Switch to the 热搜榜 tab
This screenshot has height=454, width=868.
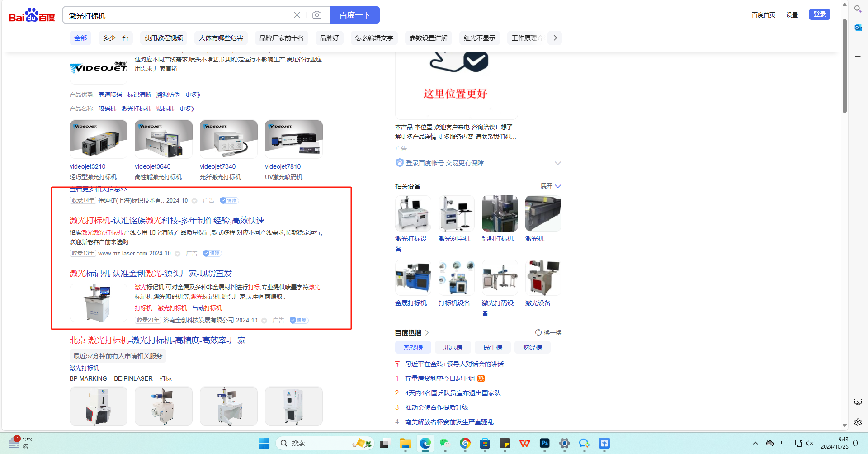tap(413, 347)
